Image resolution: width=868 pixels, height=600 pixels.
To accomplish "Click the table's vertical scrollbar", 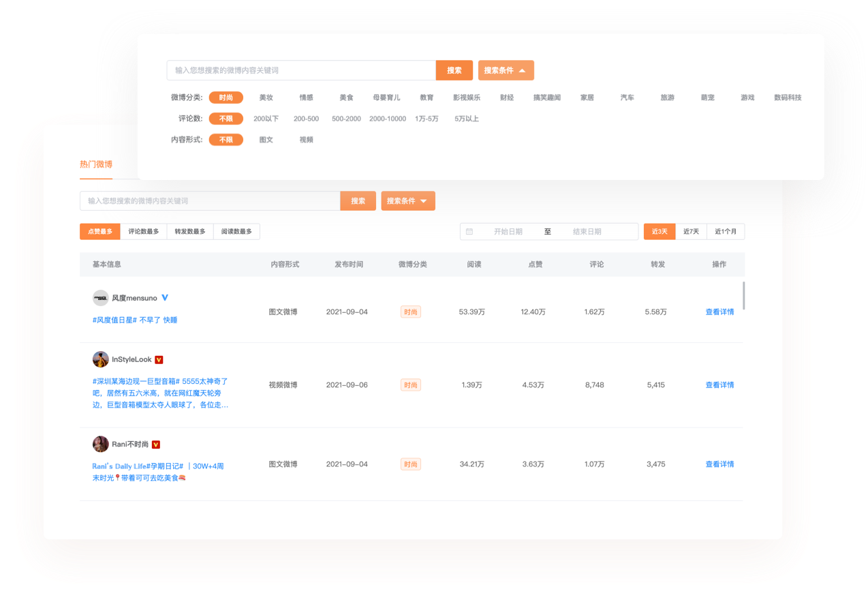I will pos(743,295).
